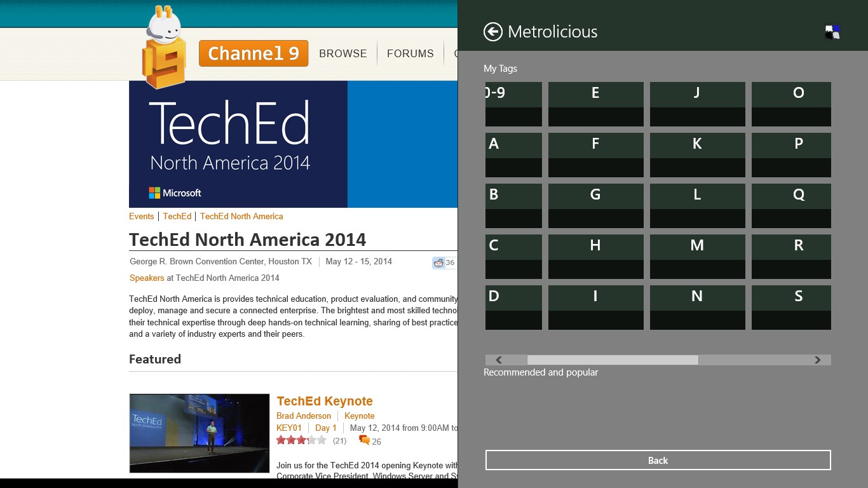Click the Back button at panel bottom
868x488 pixels.
pyautogui.click(x=658, y=460)
